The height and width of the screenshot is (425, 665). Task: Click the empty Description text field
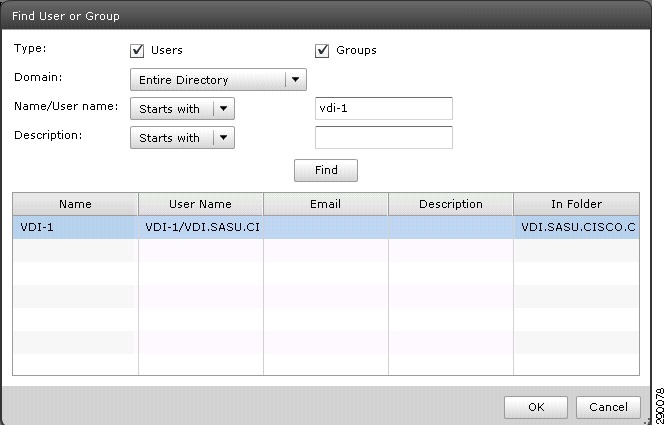(384, 137)
